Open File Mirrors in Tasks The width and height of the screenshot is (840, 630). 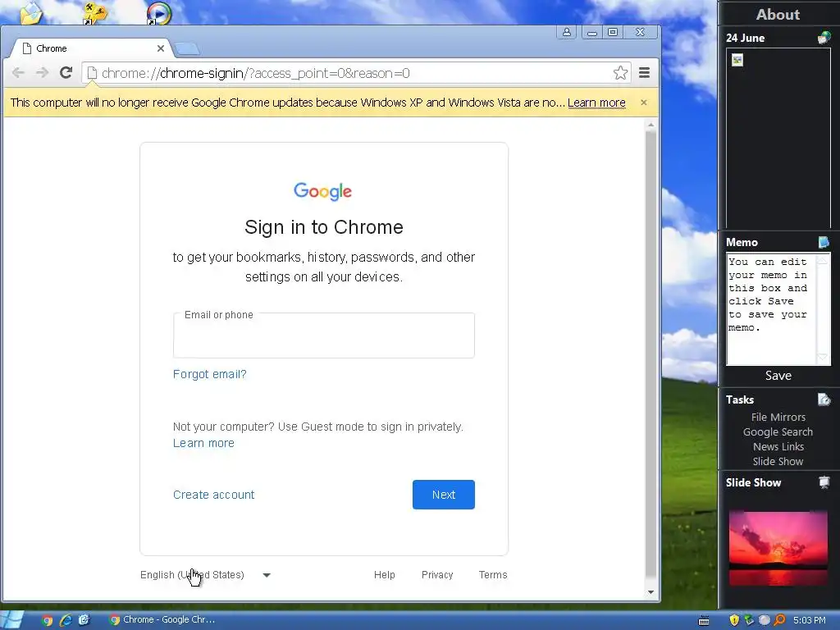(x=778, y=417)
